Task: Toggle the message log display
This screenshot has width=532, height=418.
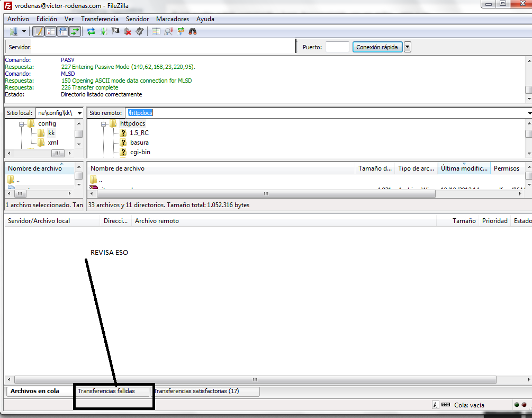Action: click(x=39, y=32)
